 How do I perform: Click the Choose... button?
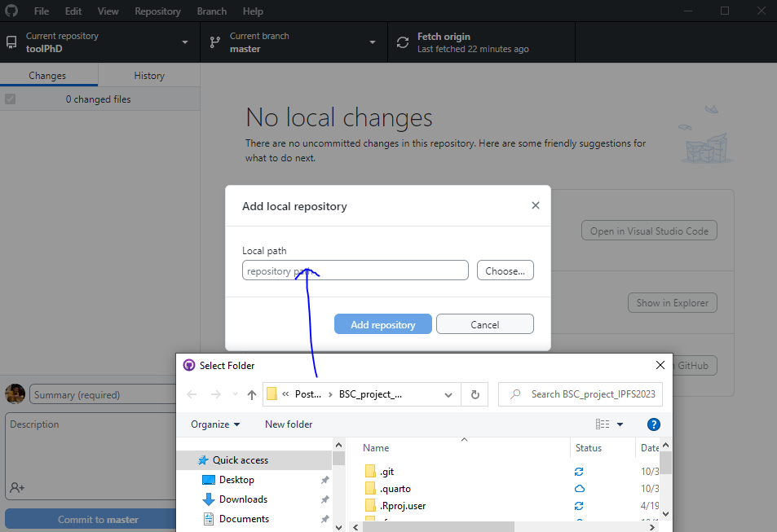[505, 270]
